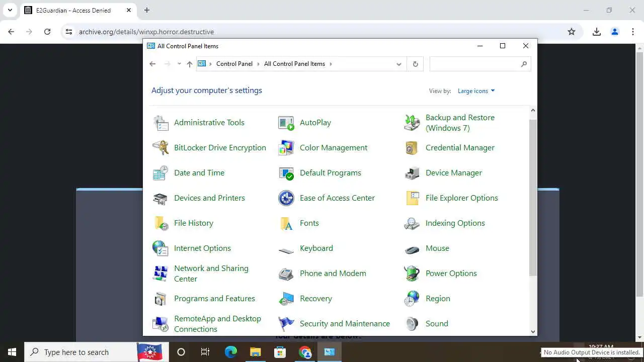Open recent locations dropdown arrow
Image resolution: width=644 pixels, height=362 pixels.
click(x=179, y=64)
